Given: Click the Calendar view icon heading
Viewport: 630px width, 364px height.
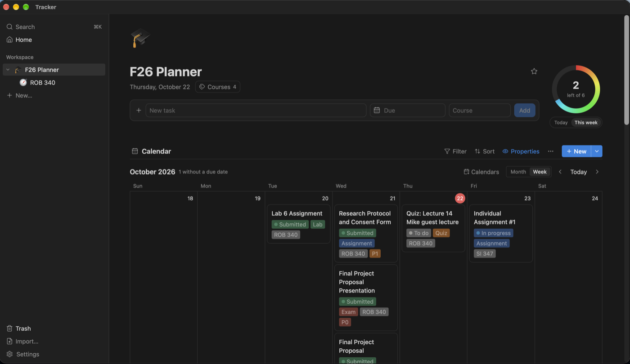Looking at the screenshot, I should point(135,151).
